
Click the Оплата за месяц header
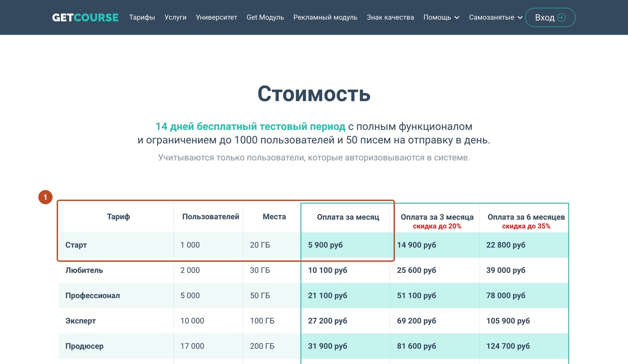click(348, 217)
